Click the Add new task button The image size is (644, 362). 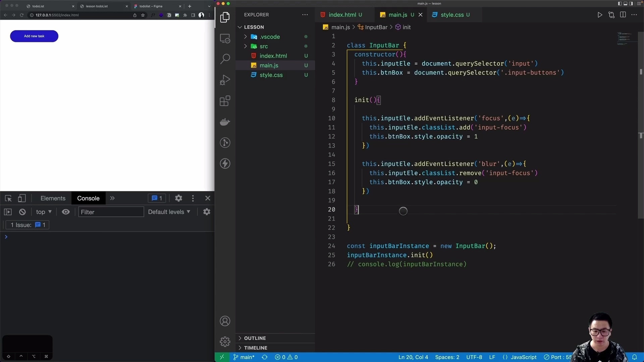[34, 36]
